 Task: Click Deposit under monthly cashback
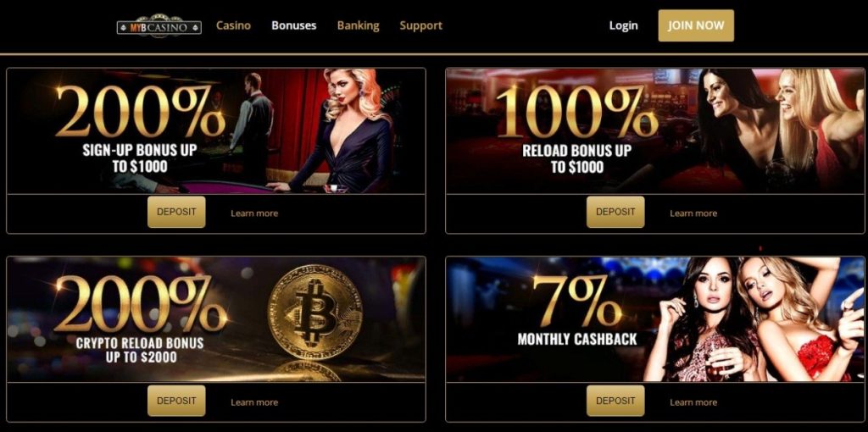pos(615,401)
